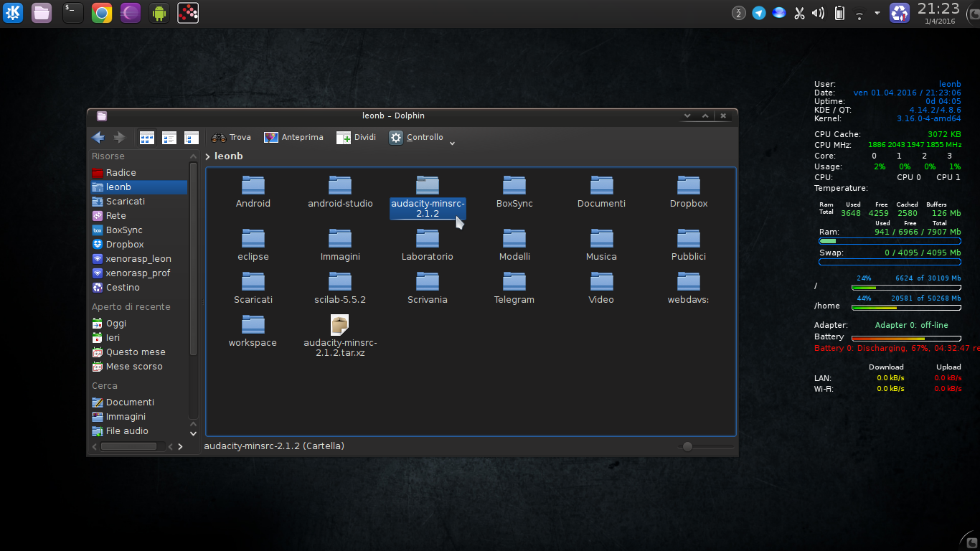Expand the leonb breadcrumb arrow
This screenshot has height=551, width=980.
click(x=207, y=156)
